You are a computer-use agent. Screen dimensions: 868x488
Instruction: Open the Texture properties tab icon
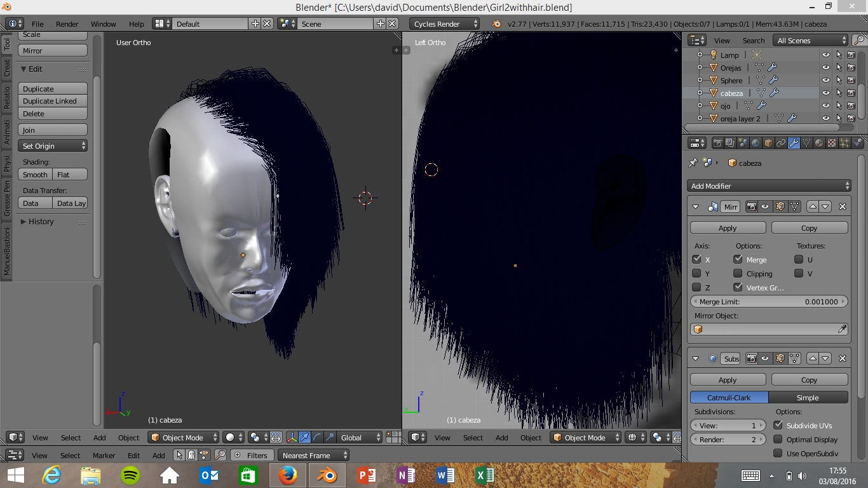pyautogui.click(x=832, y=144)
